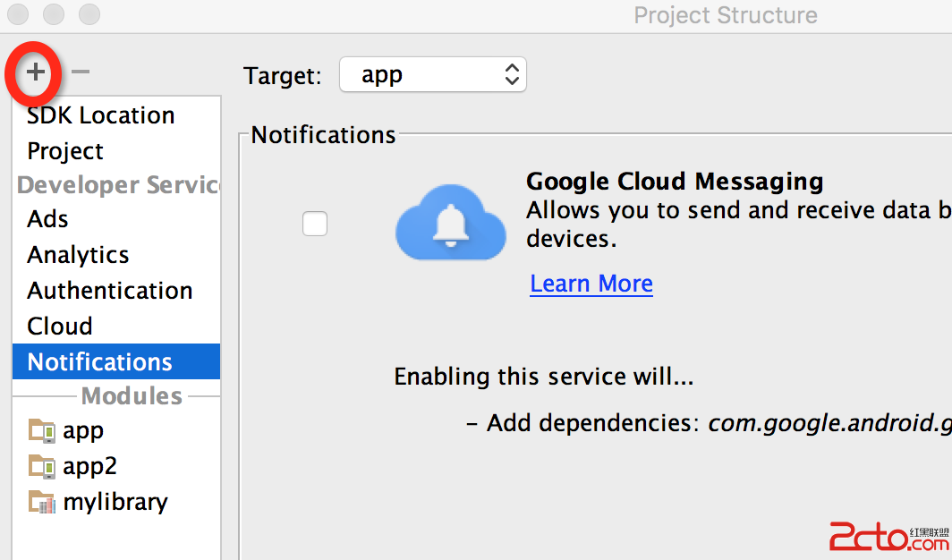
Task: Enable the Google Cloud Messaging checkbox
Action: [315, 224]
